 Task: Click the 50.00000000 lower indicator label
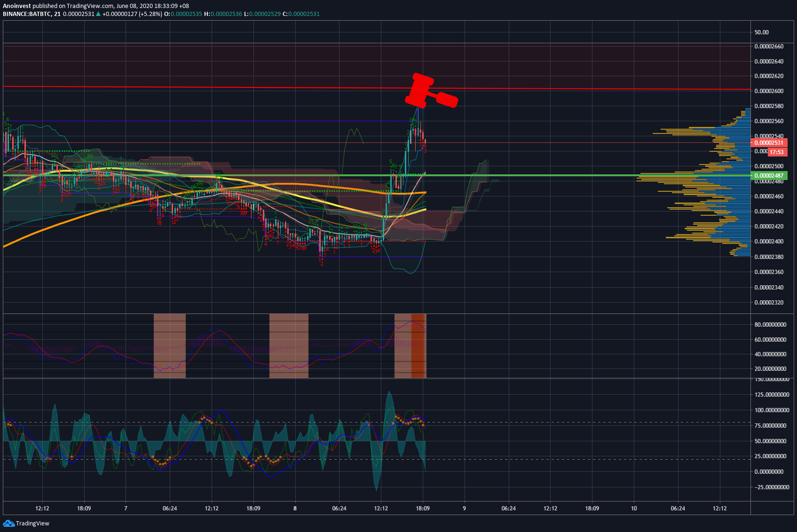pyautogui.click(x=770, y=441)
